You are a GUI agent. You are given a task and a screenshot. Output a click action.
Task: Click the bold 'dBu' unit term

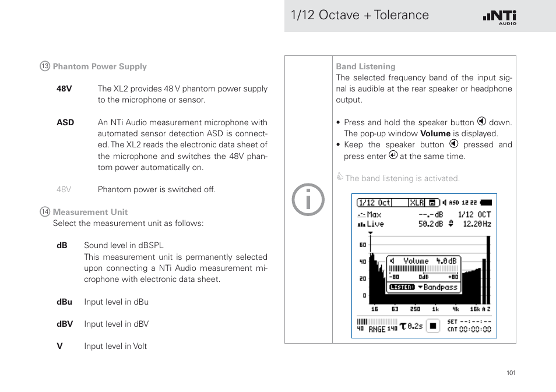pos(64,302)
